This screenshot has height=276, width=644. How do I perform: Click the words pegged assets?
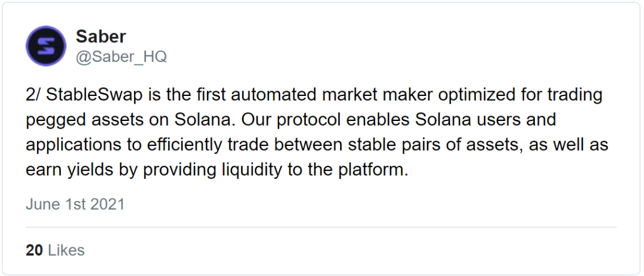click(x=83, y=120)
